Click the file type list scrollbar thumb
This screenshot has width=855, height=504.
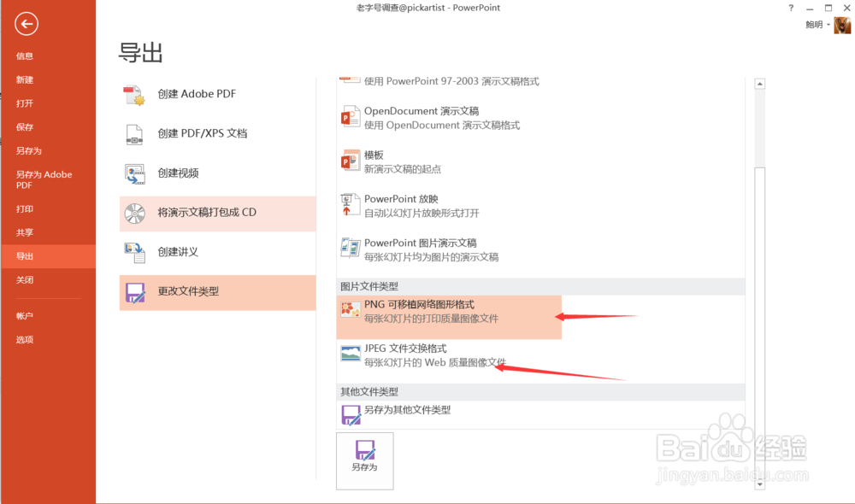click(759, 321)
